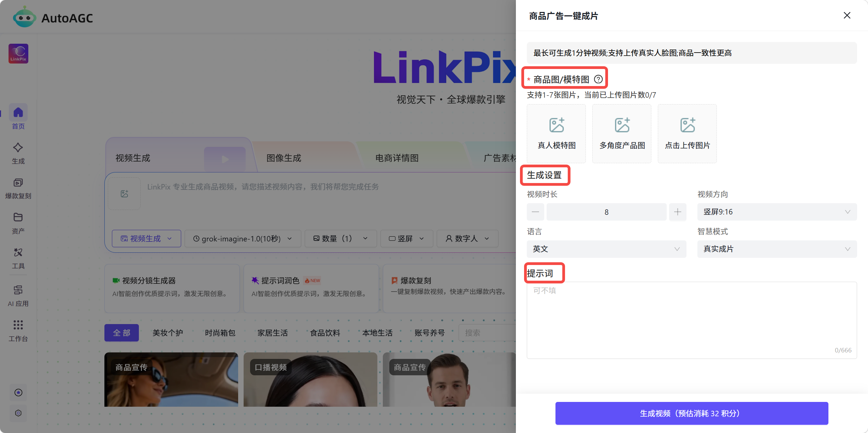Open the 语言 英文 dropdown
868x433 pixels.
point(606,249)
